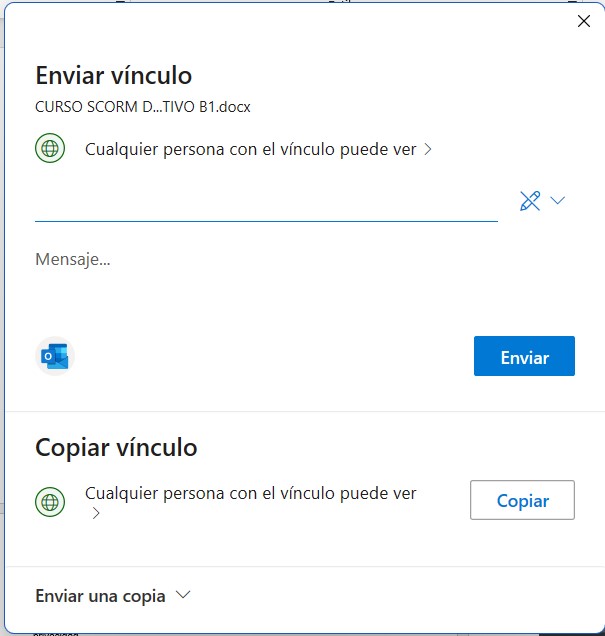Click the Copiar vínculo heading
The height and width of the screenshot is (636, 605).
click(116, 447)
